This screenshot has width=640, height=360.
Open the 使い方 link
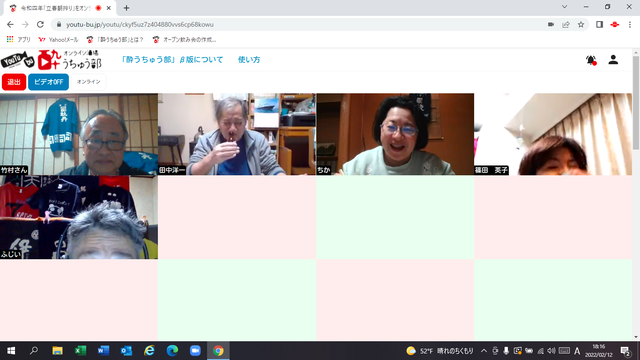249,60
